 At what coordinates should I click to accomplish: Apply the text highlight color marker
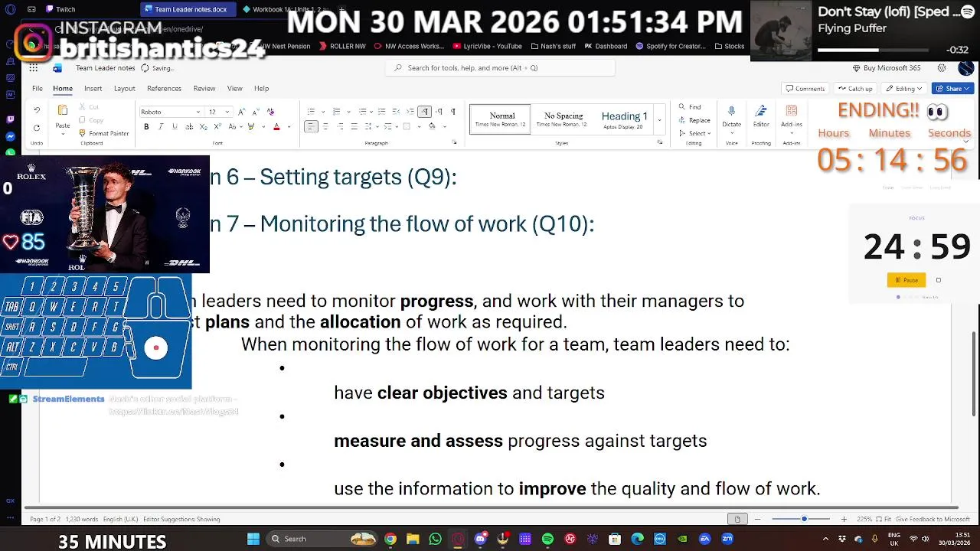tap(250, 127)
